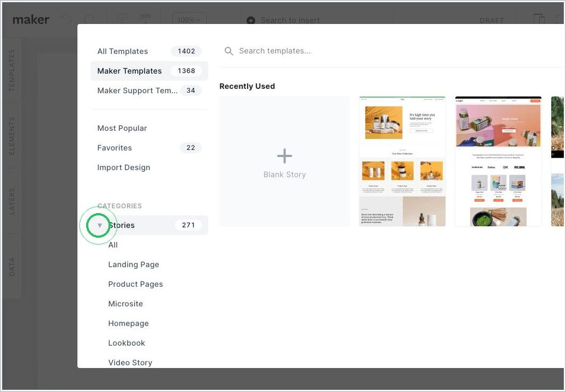
Task: Open the Product Pages subcategory
Action: (135, 284)
